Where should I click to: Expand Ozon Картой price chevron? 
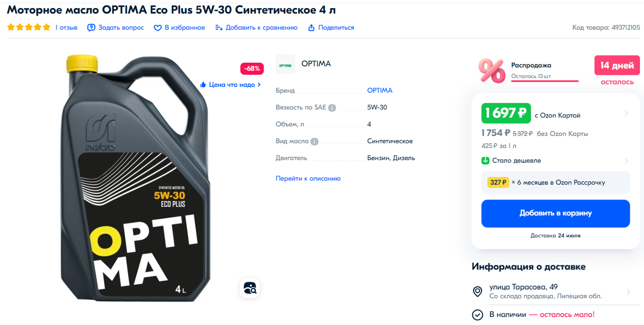point(626,113)
